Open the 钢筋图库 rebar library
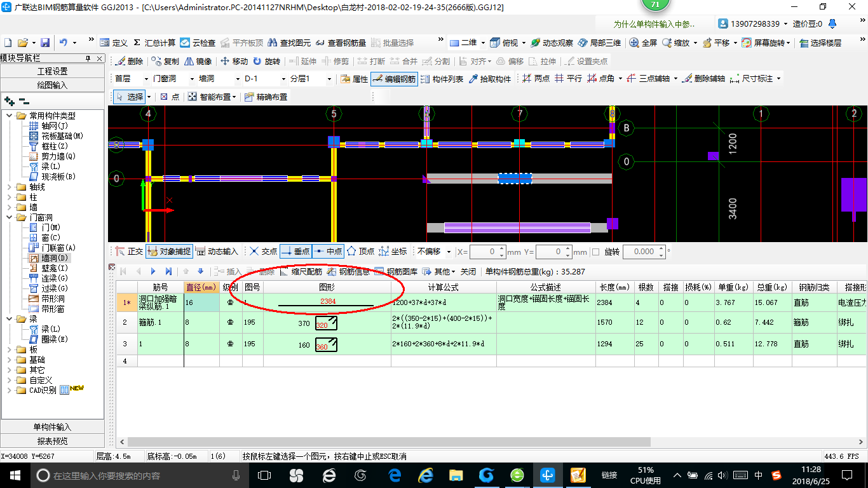Viewport: 868px width, 488px height. (396, 271)
